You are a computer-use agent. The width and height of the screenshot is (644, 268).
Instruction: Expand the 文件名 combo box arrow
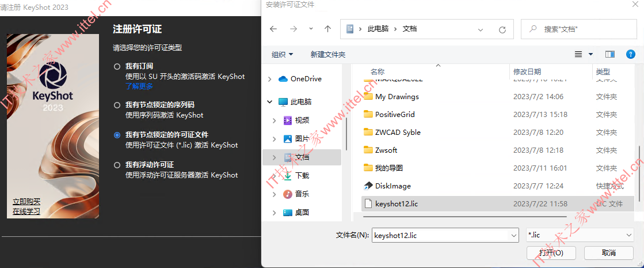click(x=514, y=236)
